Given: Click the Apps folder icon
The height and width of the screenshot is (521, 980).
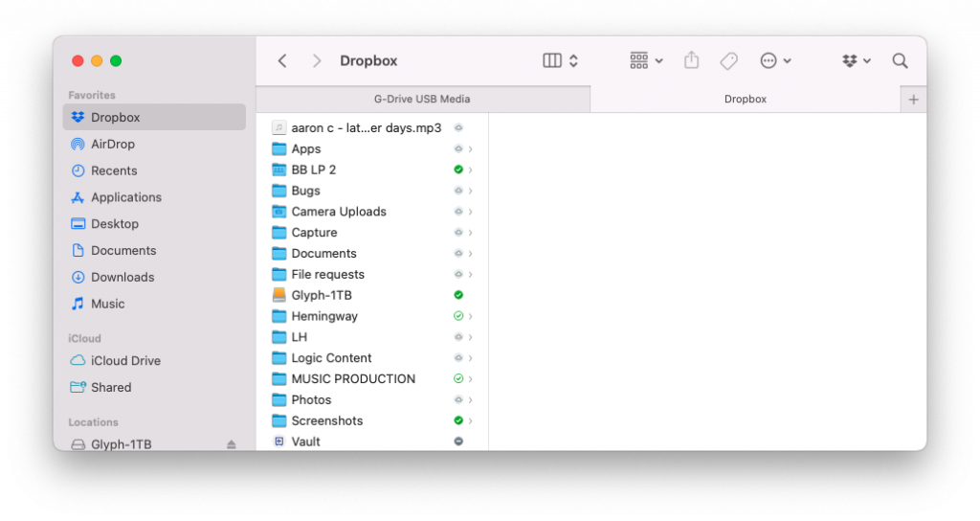Looking at the screenshot, I should 278,148.
